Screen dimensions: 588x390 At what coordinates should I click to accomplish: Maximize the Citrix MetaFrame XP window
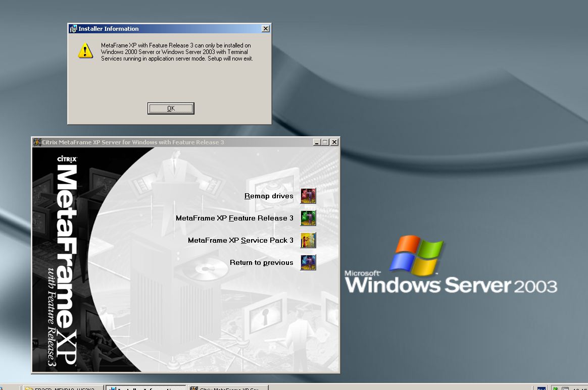pyautogui.click(x=325, y=142)
